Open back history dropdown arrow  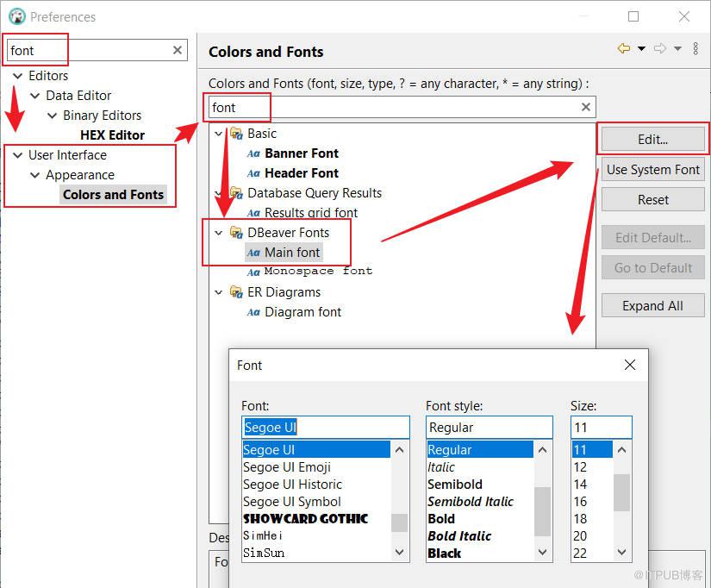tap(641, 49)
